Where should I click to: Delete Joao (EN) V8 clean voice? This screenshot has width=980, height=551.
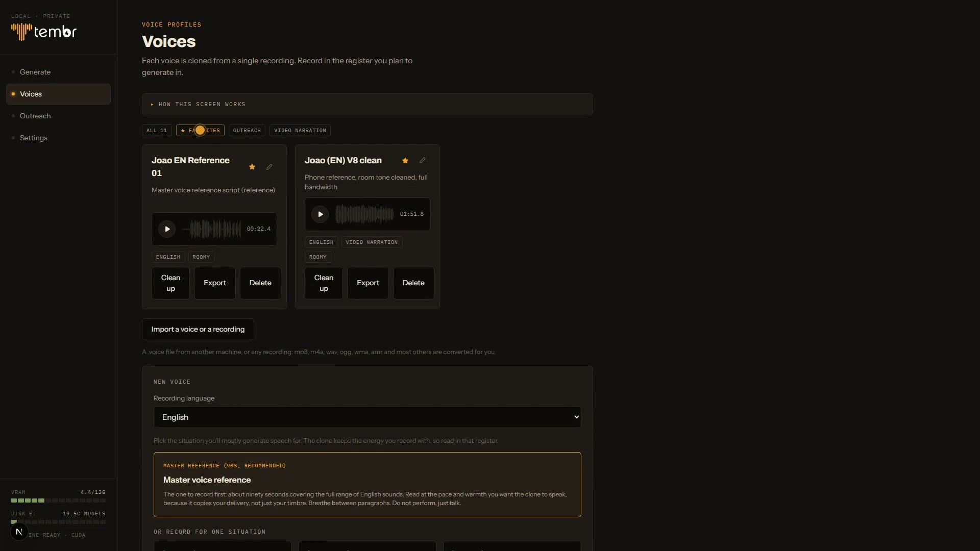[413, 283]
